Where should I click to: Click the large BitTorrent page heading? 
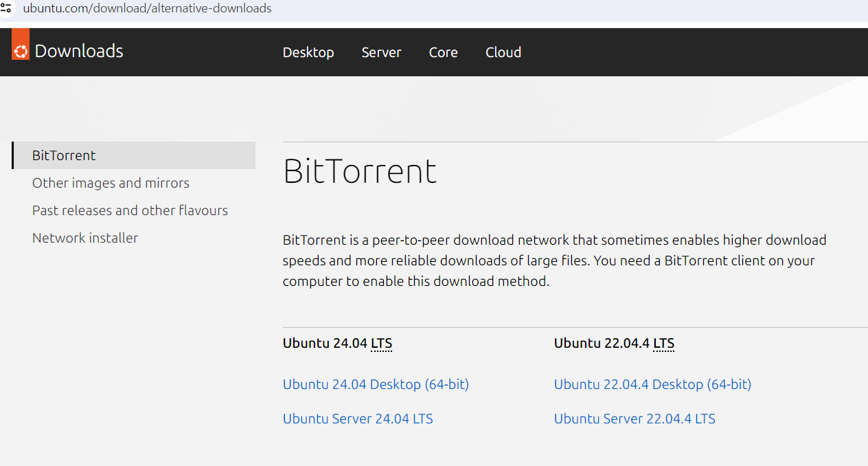click(x=360, y=171)
